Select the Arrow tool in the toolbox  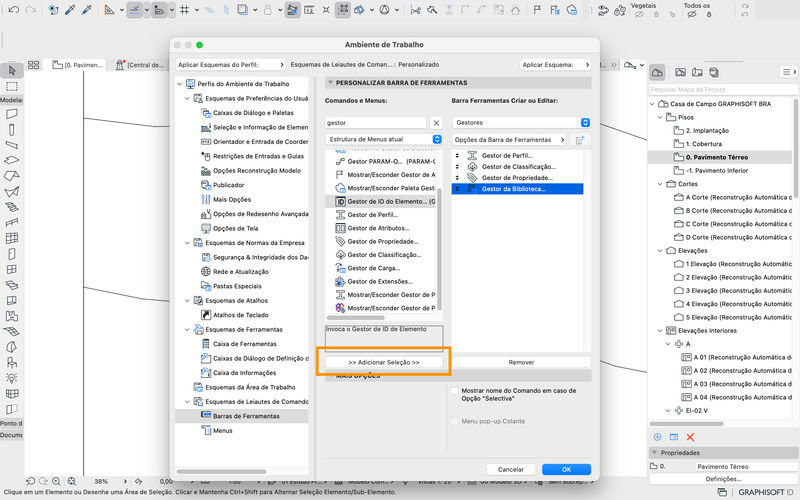coord(12,70)
